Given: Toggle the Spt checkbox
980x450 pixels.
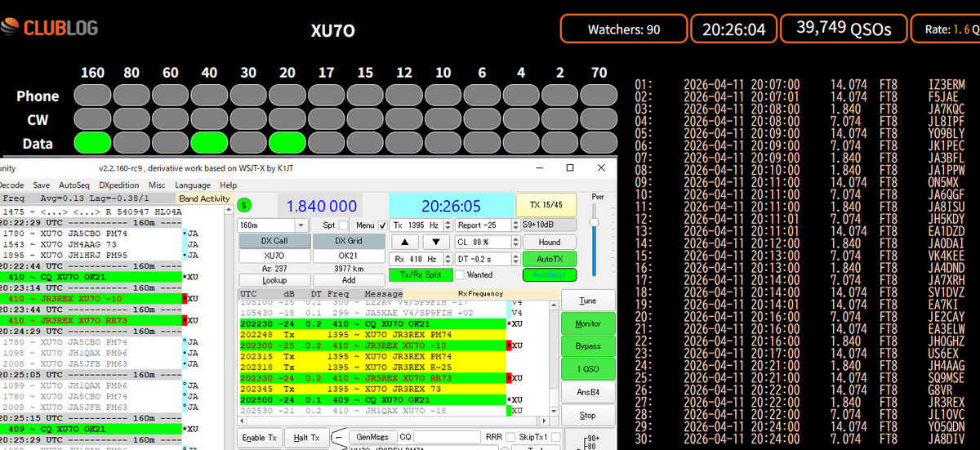Looking at the screenshot, I should (x=344, y=225).
